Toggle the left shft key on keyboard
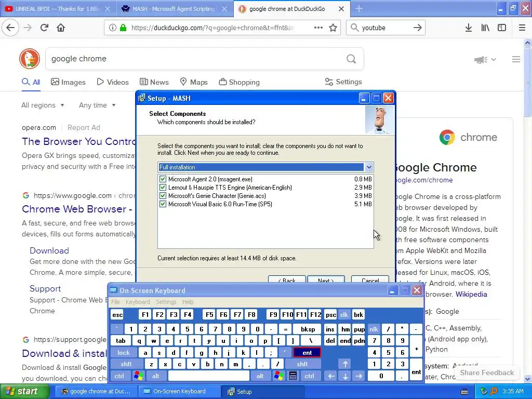This screenshot has height=399, width=532. coord(126,364)
